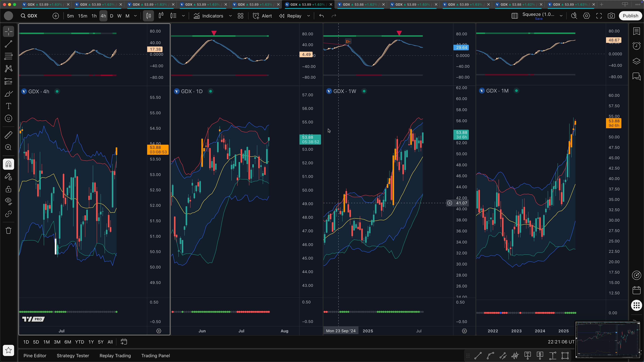Open the layout setup icon
644x362 pixels.
(515, 16)
